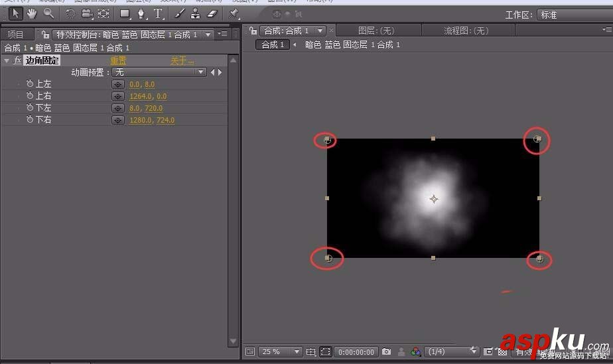Select the Selection arrow tool
The height and width of the screenshot is (364, 613).
15,14
